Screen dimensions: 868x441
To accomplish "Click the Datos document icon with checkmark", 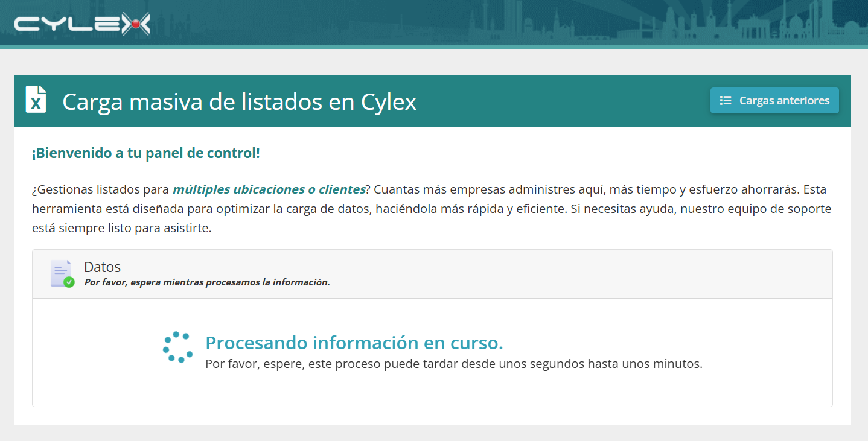I will 62,274.
